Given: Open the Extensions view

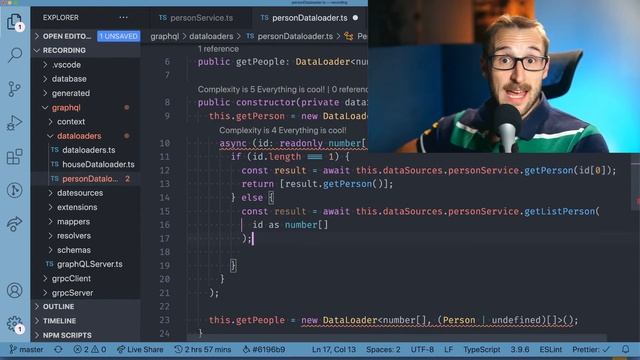Looking at the screenshot, I should point(14,157).
